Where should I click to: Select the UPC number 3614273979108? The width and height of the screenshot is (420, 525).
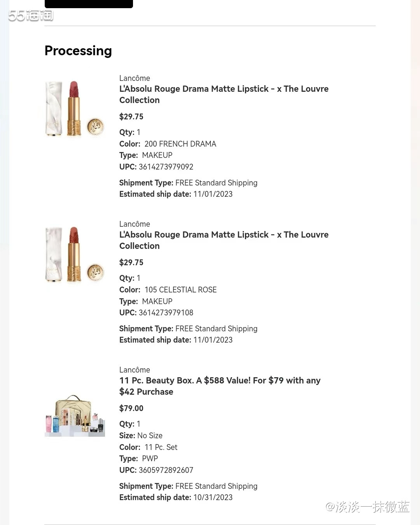pos(166,313)
